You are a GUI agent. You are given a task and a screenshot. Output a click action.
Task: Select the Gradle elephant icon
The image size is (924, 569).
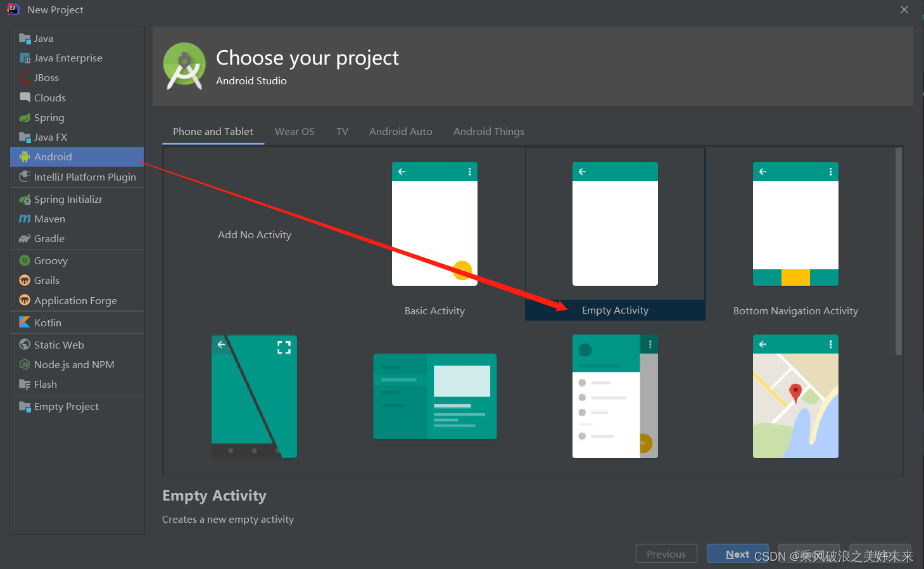click(25, 239)
